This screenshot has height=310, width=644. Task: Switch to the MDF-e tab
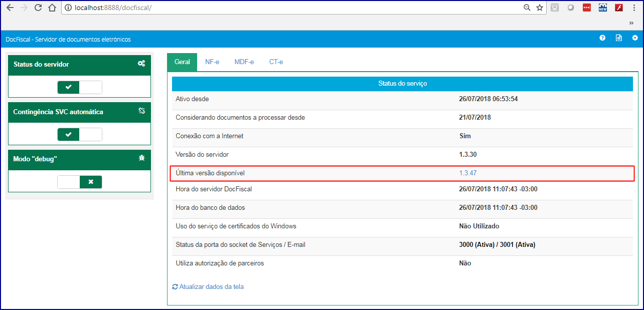coord(244,62)
